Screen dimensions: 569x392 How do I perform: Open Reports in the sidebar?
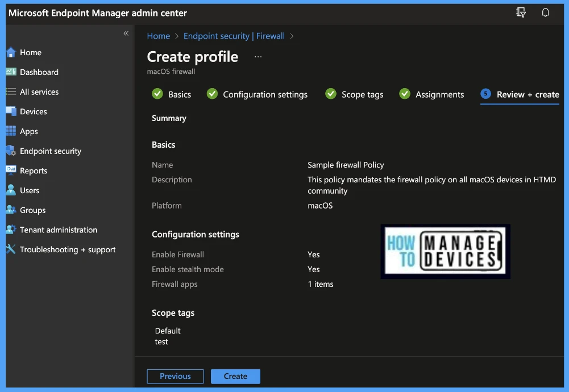[x=34, y=171]
